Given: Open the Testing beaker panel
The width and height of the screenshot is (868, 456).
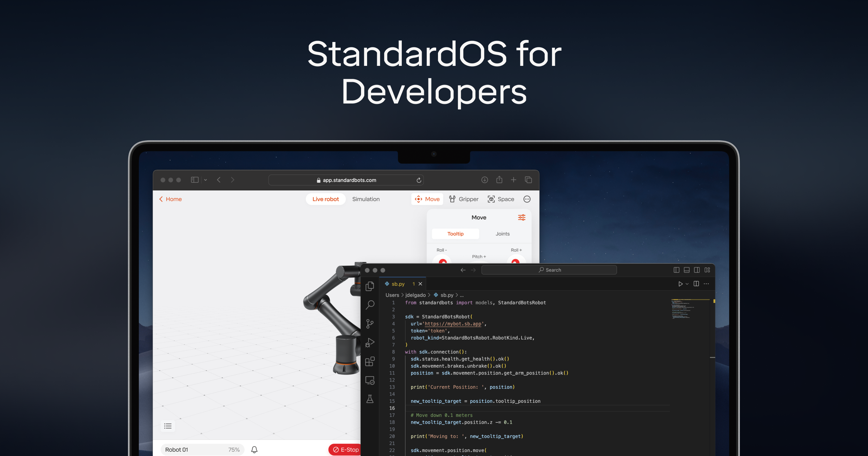Looking at the screenshot, I should [x=370, y=399].
